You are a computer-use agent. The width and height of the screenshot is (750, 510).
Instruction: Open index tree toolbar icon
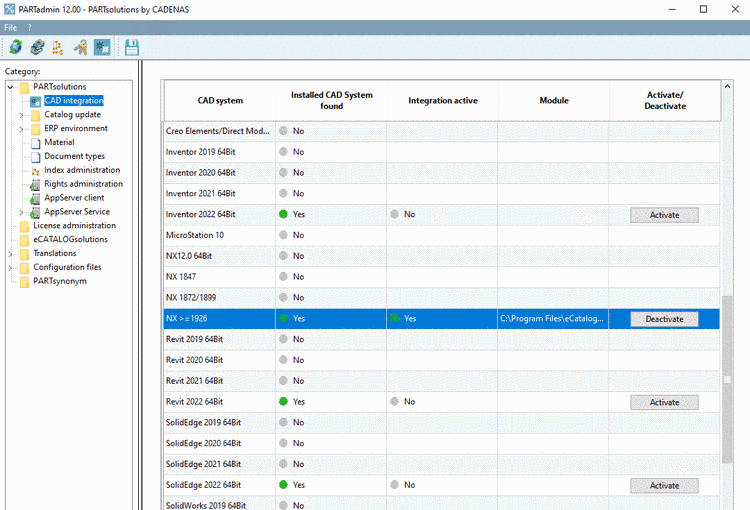click(58, 47)
